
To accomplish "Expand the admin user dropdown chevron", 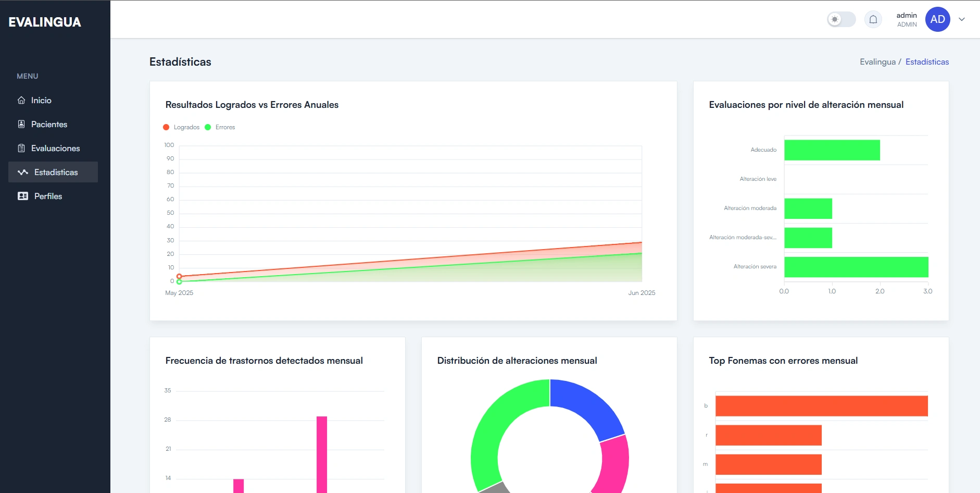I will (962, 19).
